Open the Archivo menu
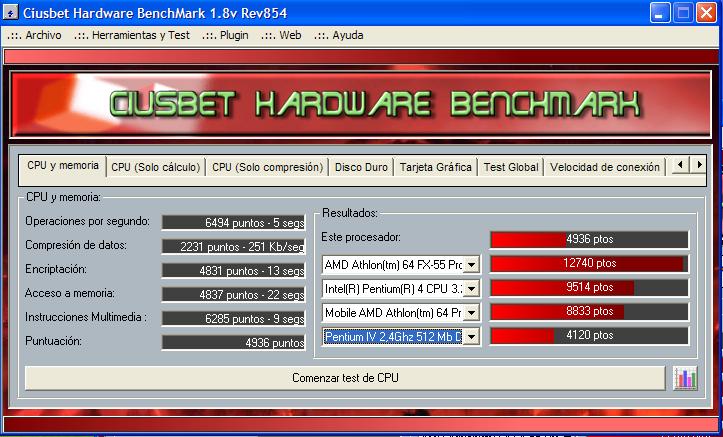The width and height of the screenshot is (723, 437). (x=34, y=35)
